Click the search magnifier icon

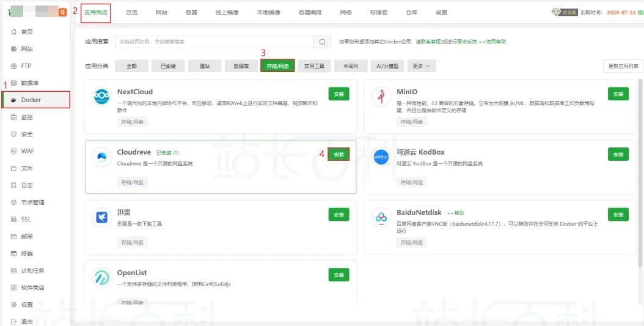point(322,42)
